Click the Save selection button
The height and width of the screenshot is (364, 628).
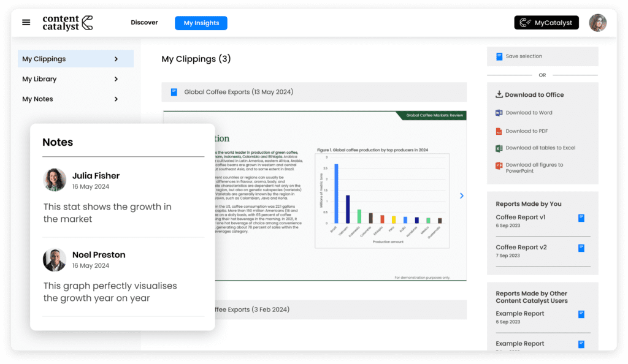point(523,56)
